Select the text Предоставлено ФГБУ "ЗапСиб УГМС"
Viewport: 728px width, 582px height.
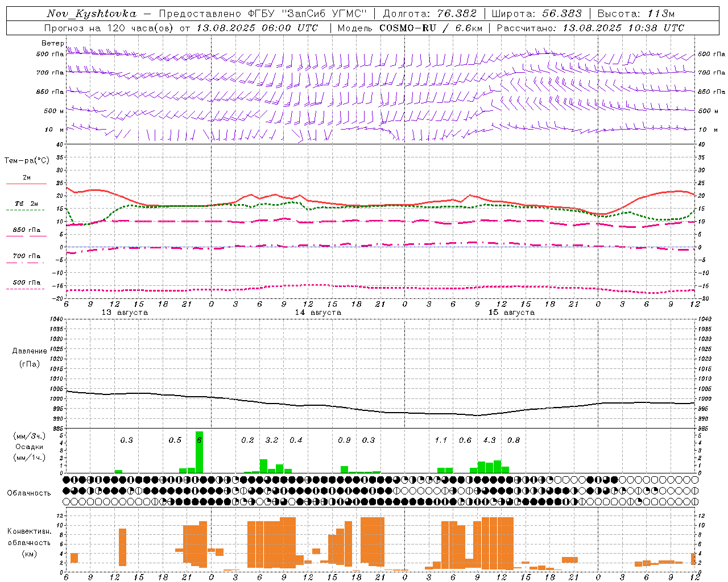click(x=263, y=14)
